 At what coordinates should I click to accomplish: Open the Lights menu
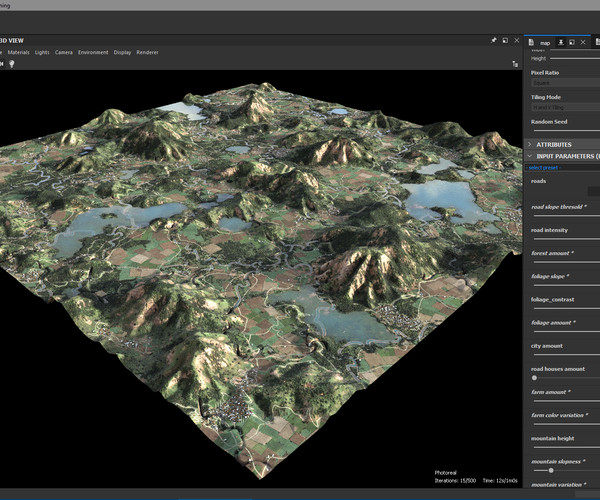point(42,52)
